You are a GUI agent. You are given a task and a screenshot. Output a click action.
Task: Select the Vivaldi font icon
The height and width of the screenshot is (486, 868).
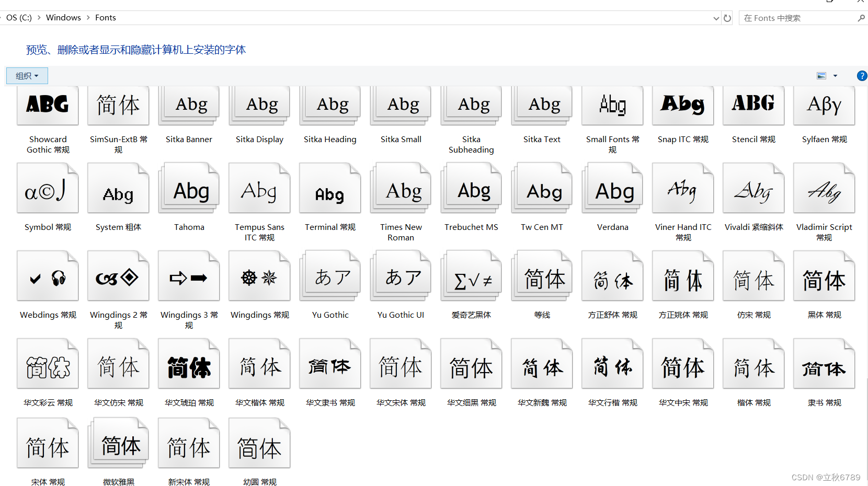point(753,188)
